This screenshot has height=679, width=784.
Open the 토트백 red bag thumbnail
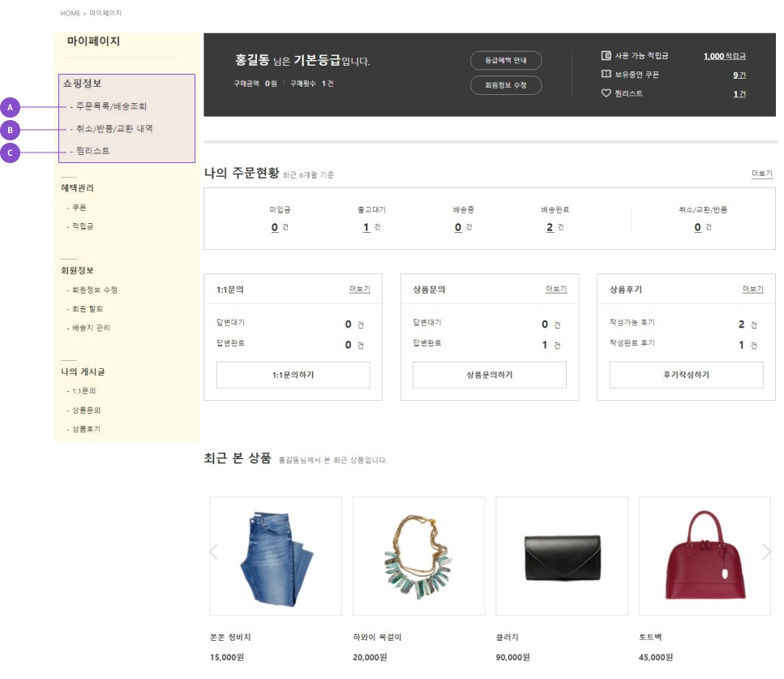[x=705, y=556]
